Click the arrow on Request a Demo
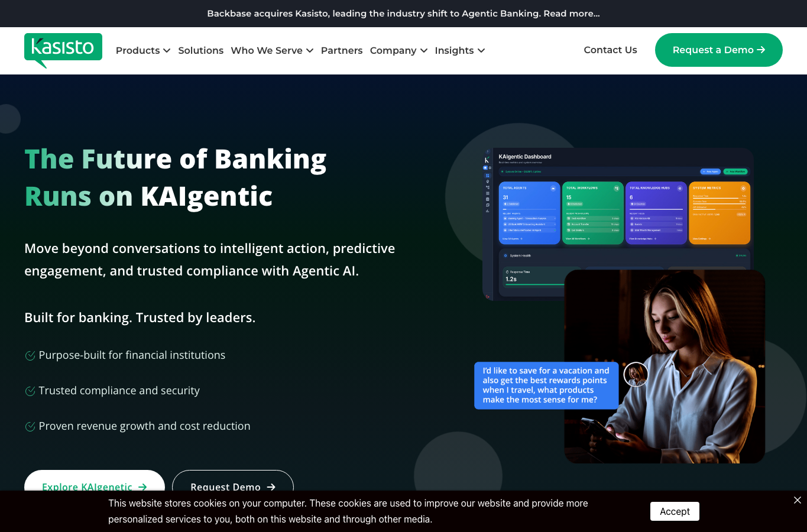 761,50
